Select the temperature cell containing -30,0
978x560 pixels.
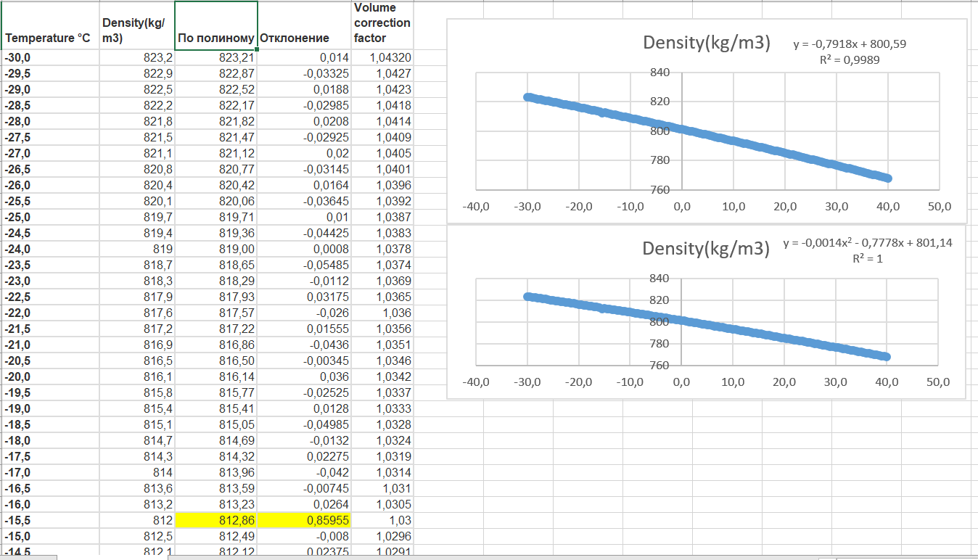click(49, 58)
